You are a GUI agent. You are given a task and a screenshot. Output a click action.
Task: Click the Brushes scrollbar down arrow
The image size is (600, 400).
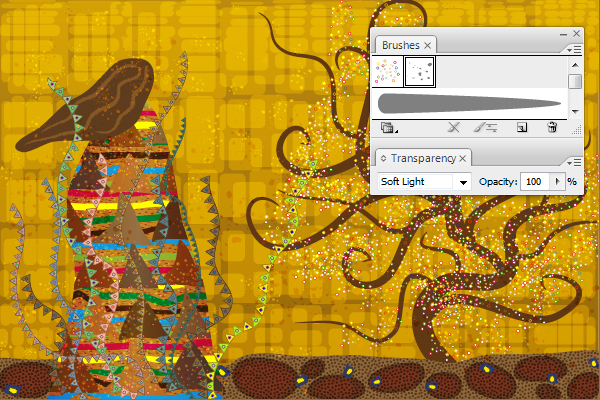575,111
